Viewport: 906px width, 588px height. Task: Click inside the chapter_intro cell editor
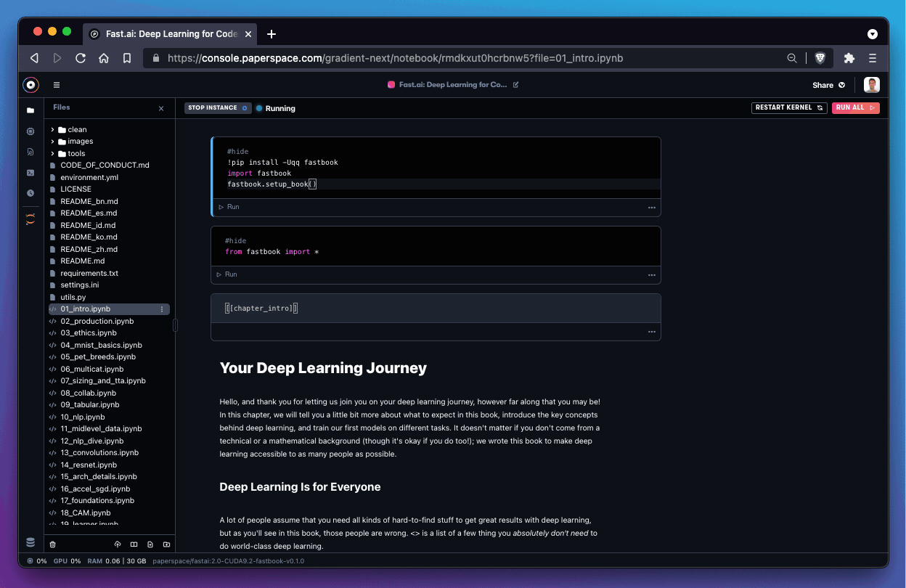tap(436, 309)
